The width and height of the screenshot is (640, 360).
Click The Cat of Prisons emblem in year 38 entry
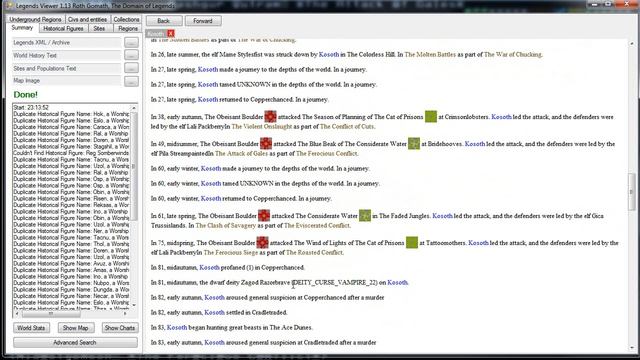tap(431, 117)
